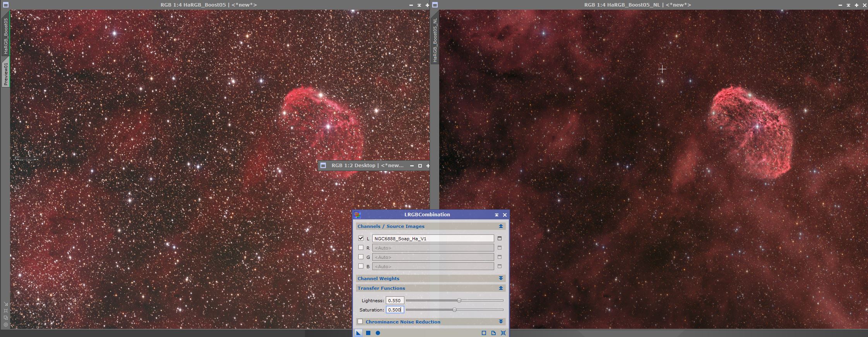Viewport: 868px width, 337px height.
Task: Minimize the HaRGB_Boost05_NL window
Action: [x=840, y=5]
